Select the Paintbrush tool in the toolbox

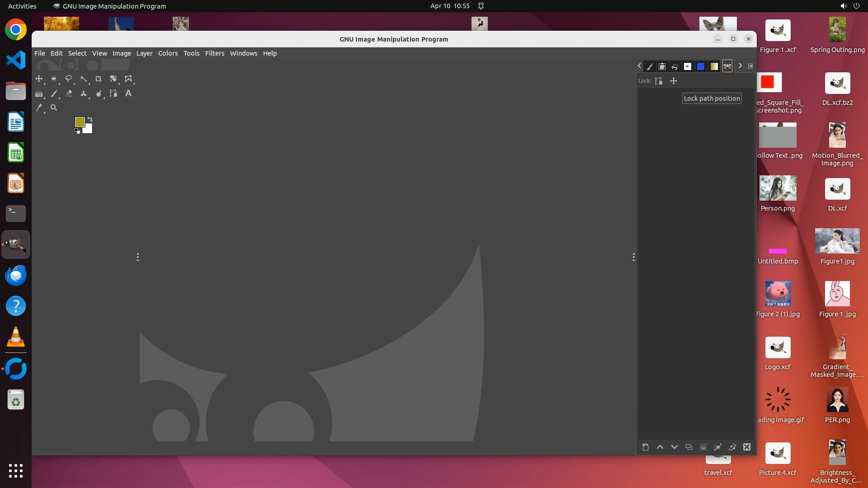(x=54, y=94)
